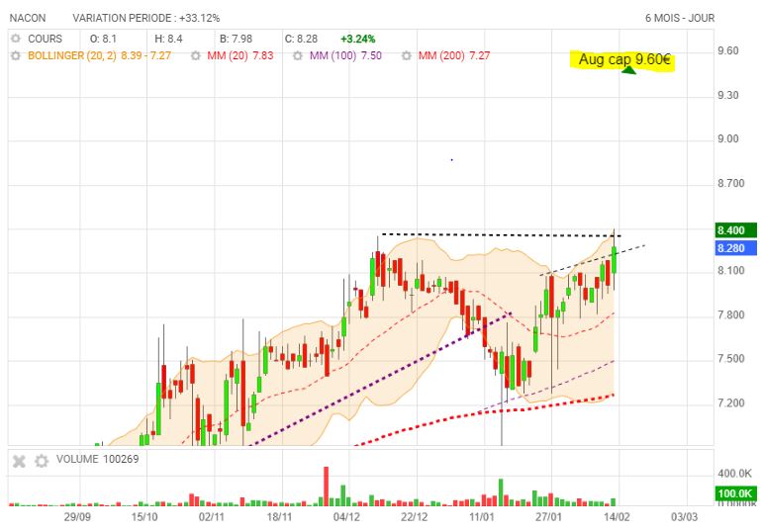Viewport: 761px width, 532px height.
Task: Click the 03/03 date on time axis
Action: [685, 516]
